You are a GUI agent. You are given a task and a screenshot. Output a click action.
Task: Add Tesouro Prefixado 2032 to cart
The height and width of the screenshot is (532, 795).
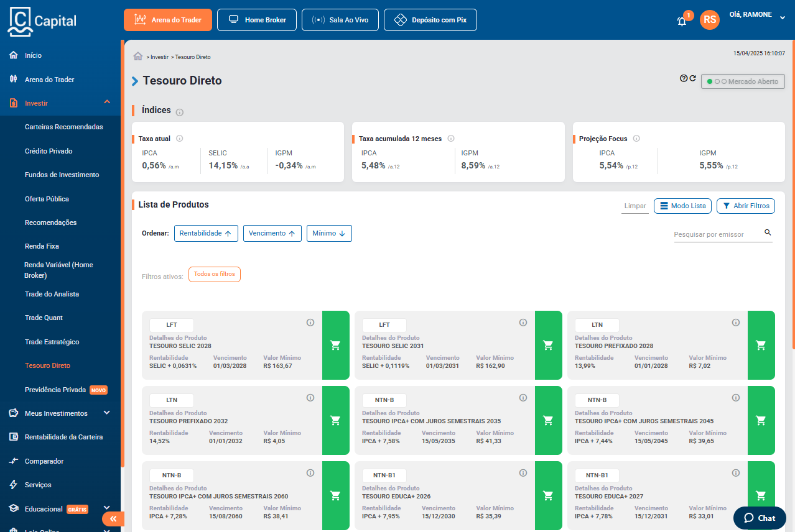[336, 420]
